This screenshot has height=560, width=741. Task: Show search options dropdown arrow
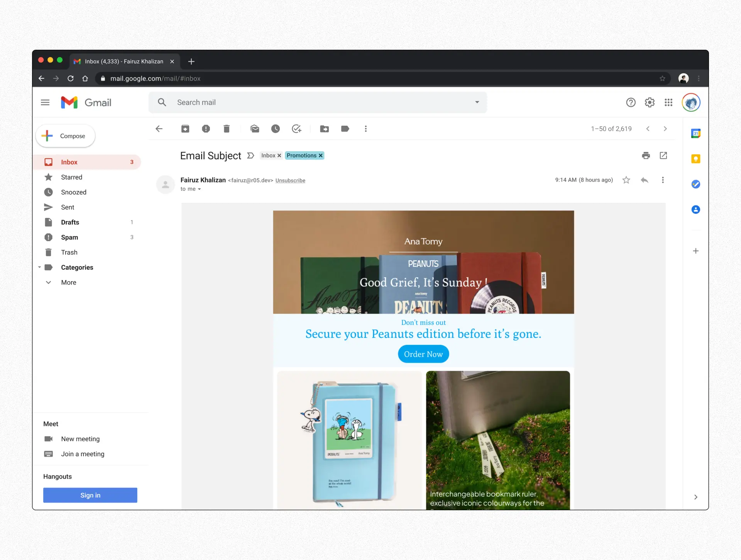(x=477, y=102)
